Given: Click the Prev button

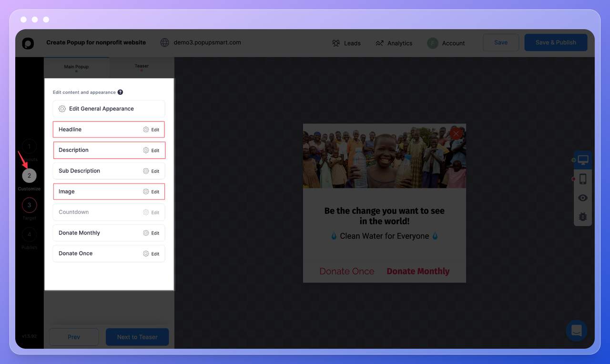Looking at the screenshot, I should [74, 337].
